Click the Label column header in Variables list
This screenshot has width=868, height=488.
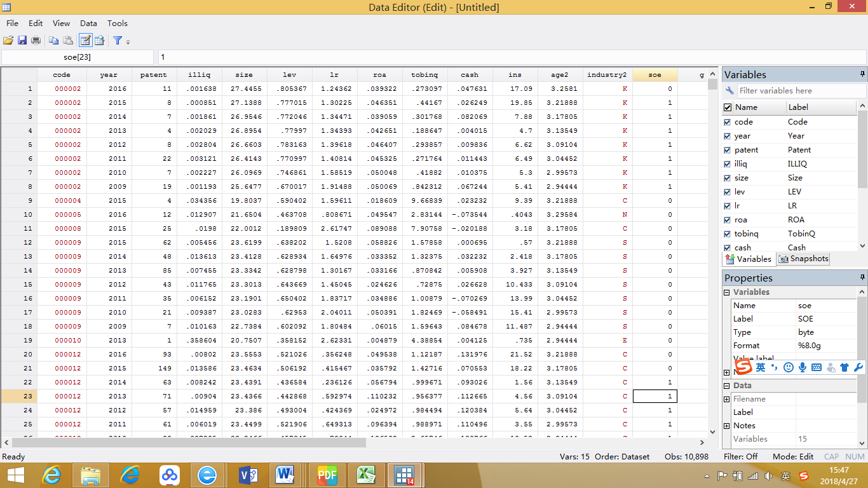point(798,107)
